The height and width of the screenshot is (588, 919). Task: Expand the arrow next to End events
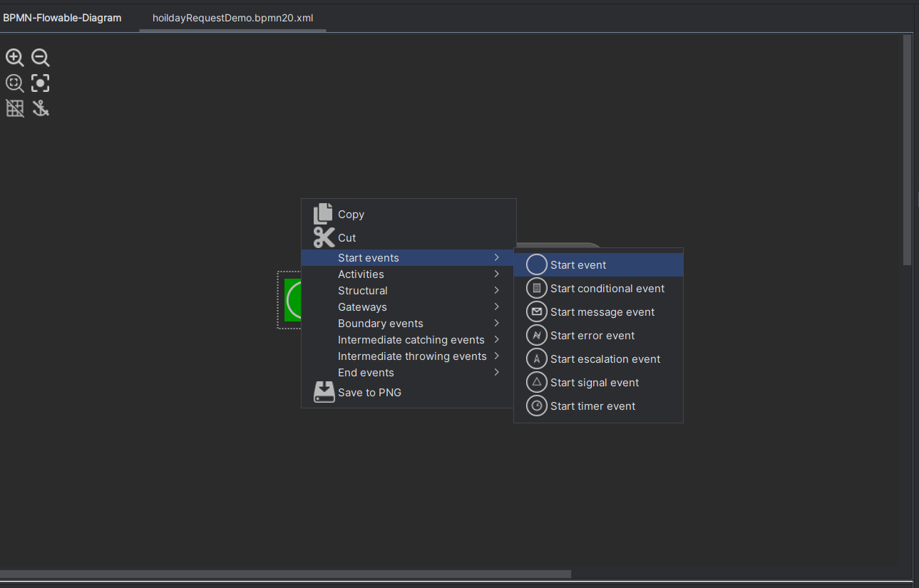point(497,373)
